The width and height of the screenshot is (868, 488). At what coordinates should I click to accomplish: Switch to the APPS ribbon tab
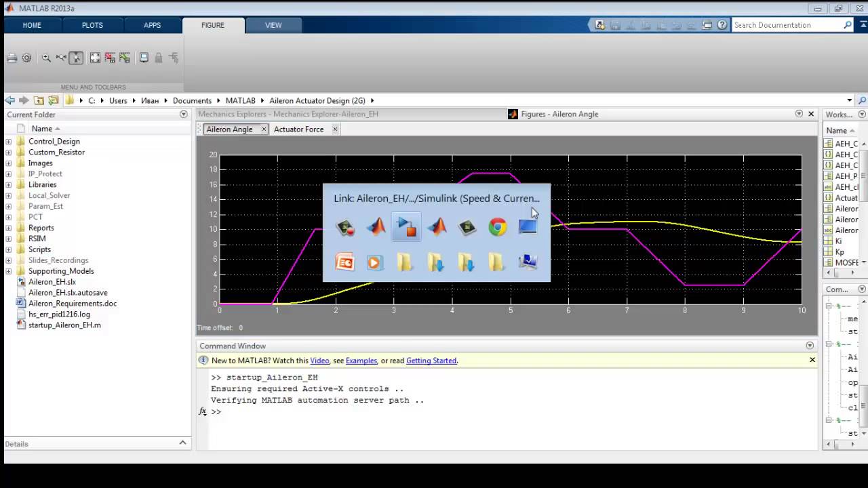pyautogui.click(x=152, y=25)
